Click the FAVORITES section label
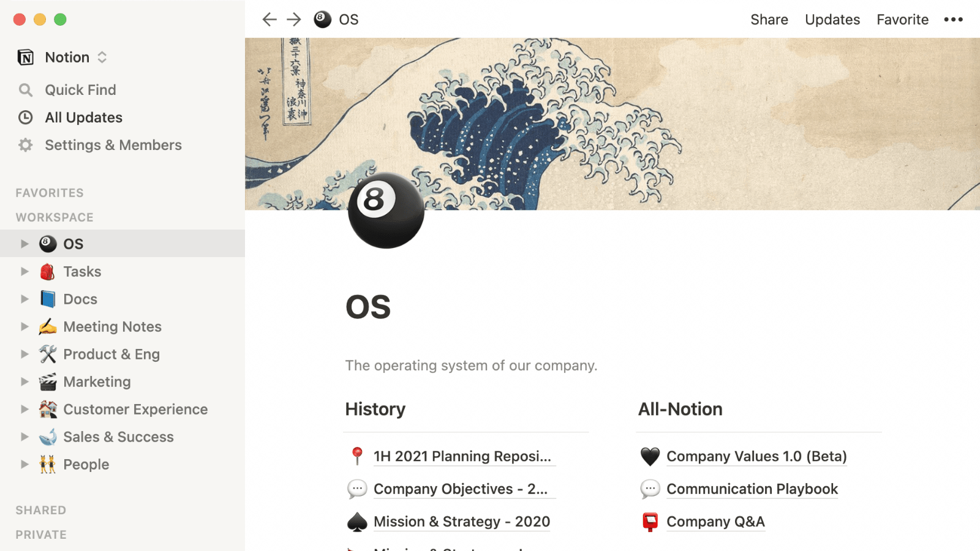980x551 pixels. 50,193
